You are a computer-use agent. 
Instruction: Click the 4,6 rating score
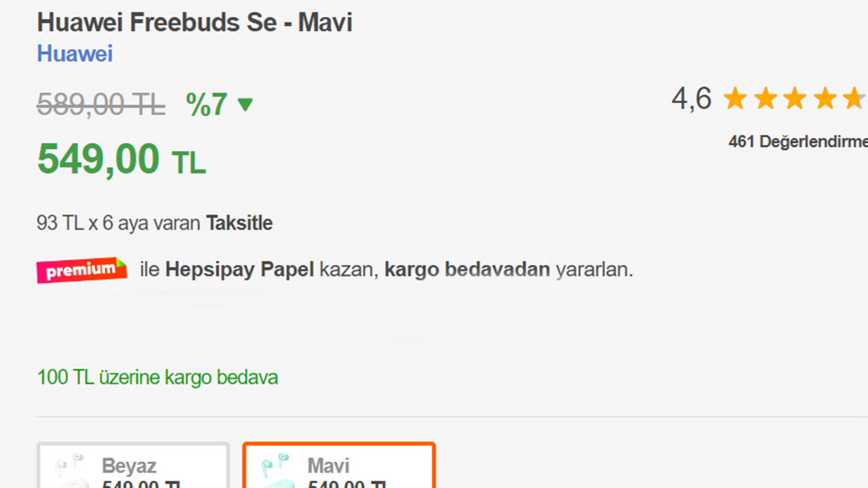(x=691, y=98)
